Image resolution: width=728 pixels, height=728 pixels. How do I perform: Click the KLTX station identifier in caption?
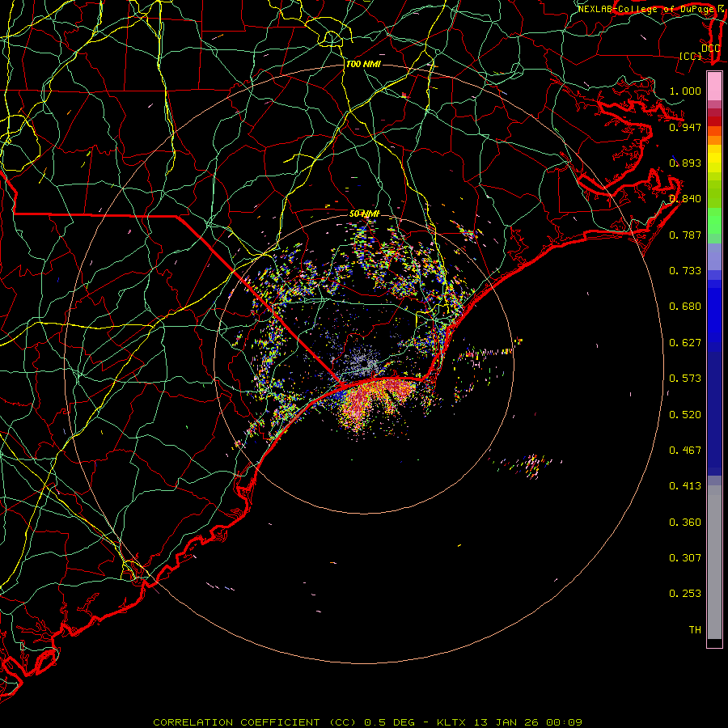[451, 722]
